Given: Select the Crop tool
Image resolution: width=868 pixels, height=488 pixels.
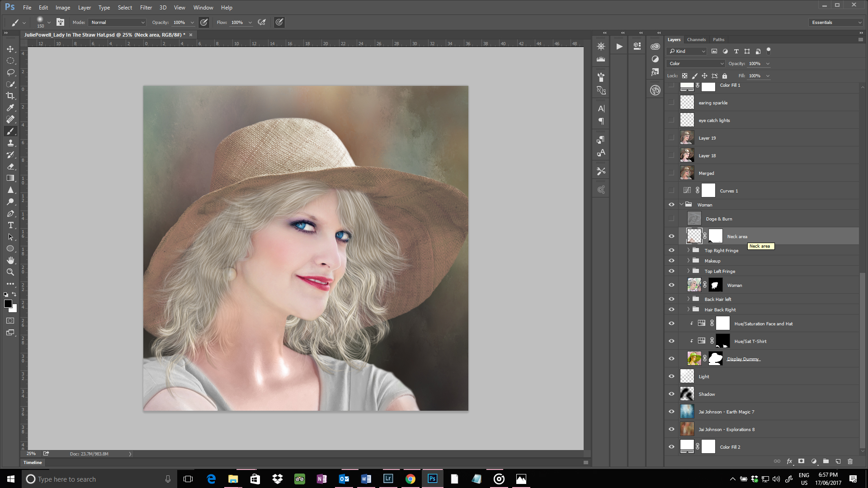Looking at the screenshot, I should pyautogui.click(x=10, y=96).
